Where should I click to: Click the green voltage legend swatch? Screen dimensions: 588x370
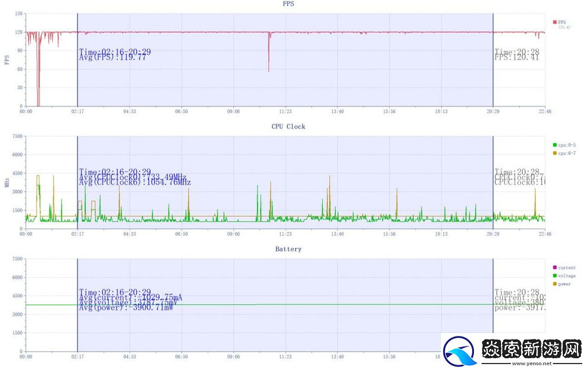554,276
